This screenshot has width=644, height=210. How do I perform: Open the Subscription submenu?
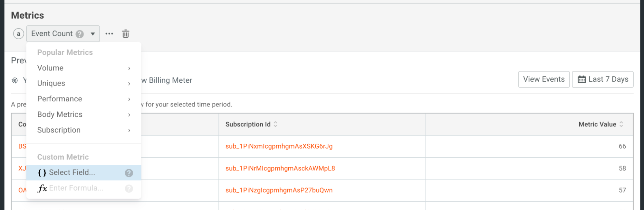(83, 130)
